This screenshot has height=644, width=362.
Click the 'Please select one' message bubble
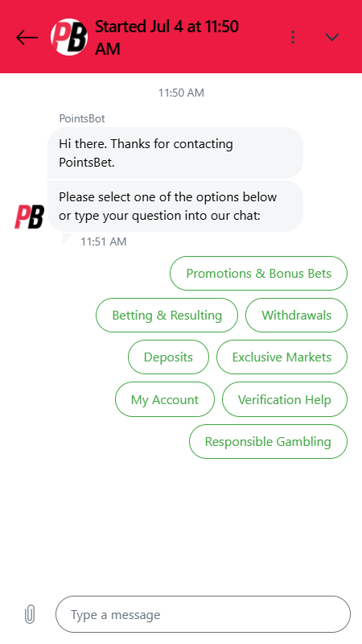pos(175,206)
